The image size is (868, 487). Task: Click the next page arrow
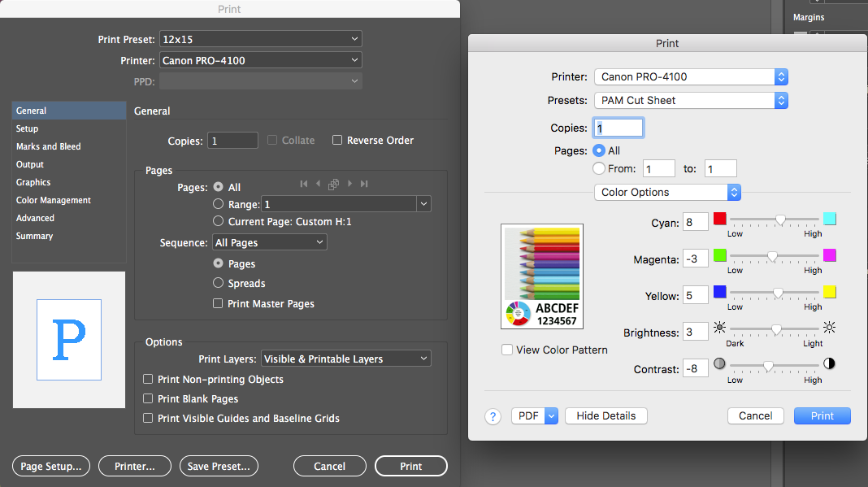(348, 184)
